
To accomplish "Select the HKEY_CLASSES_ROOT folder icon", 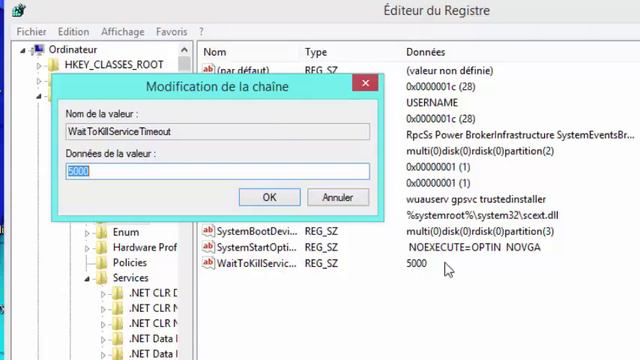I will tap(54, 65).
